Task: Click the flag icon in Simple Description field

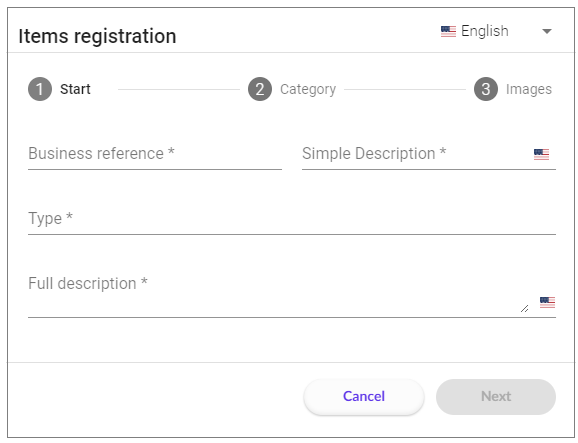Action: coord(541,154)
